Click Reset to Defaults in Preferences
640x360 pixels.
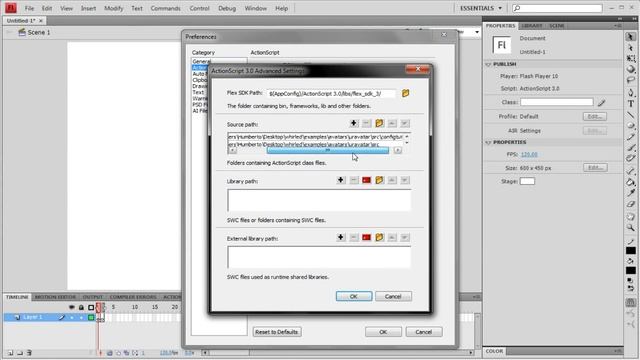(x=277, y=332)
